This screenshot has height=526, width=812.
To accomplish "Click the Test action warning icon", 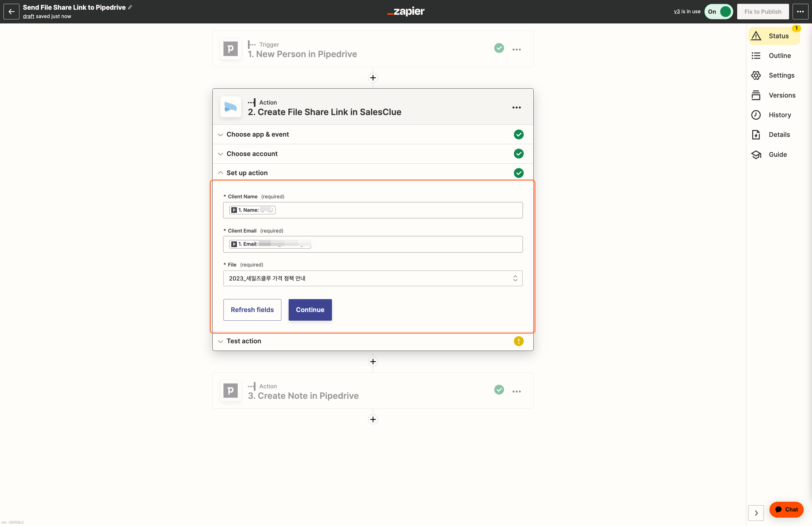I will click(519, 341).
